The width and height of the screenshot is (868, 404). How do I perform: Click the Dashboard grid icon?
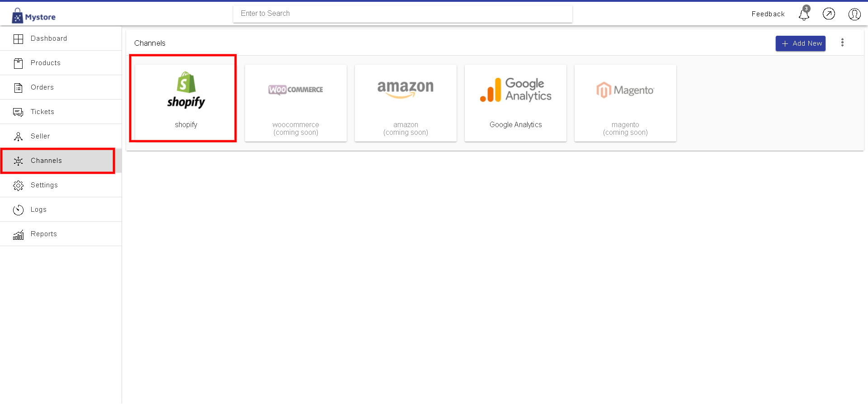18,39
